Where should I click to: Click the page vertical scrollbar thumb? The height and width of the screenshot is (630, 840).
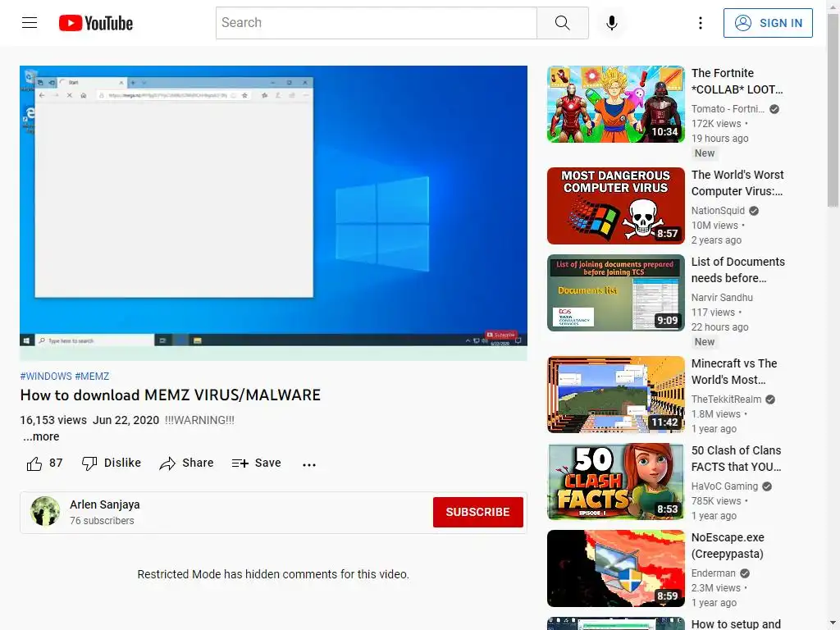833,110
